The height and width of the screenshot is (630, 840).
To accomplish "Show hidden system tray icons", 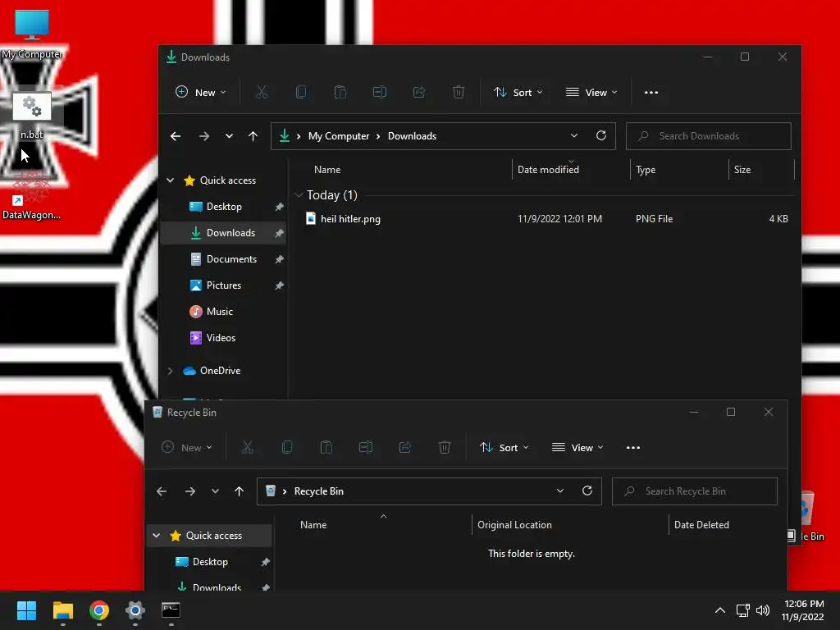I will tap(720, 610).
